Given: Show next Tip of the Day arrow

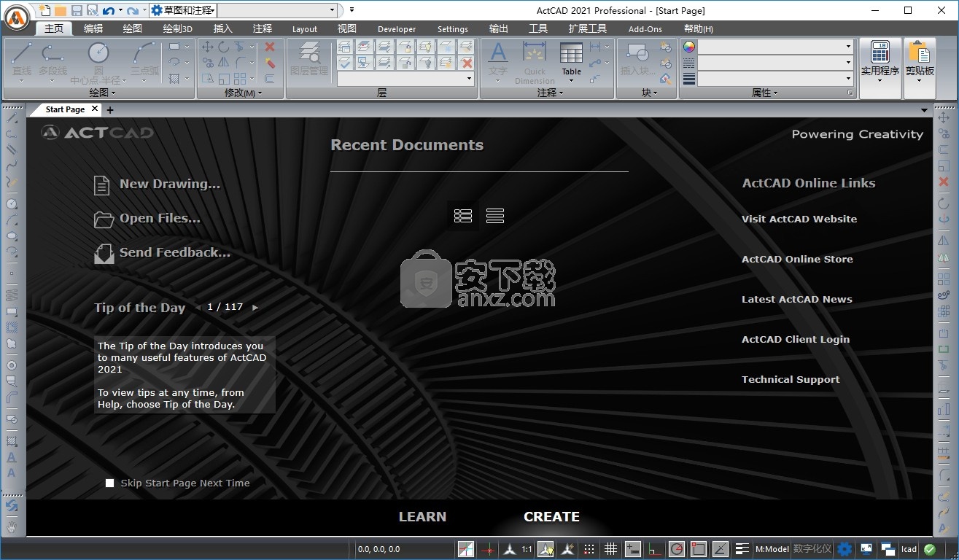Looking at the screenshot, I should tap(255, 308).
